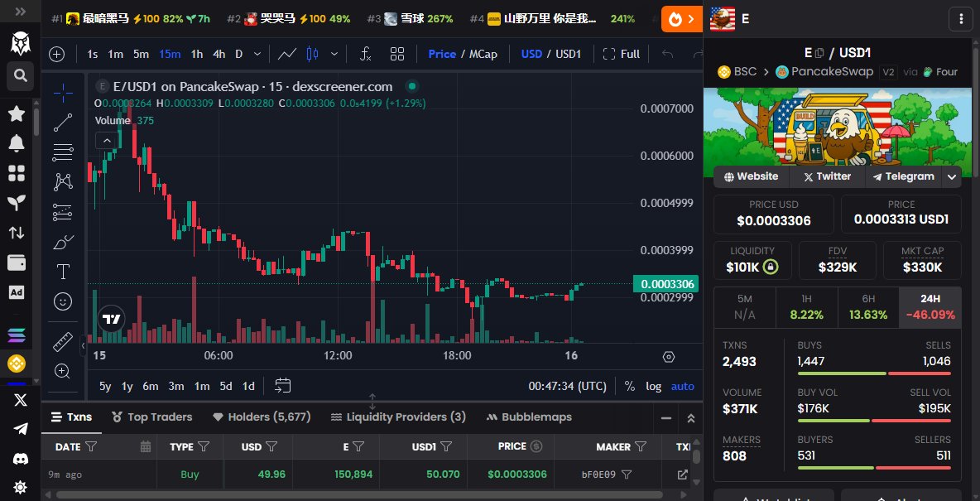The image size is (980, 501).
Task: Select the Txns tab
Action: (x=71, y=417)
